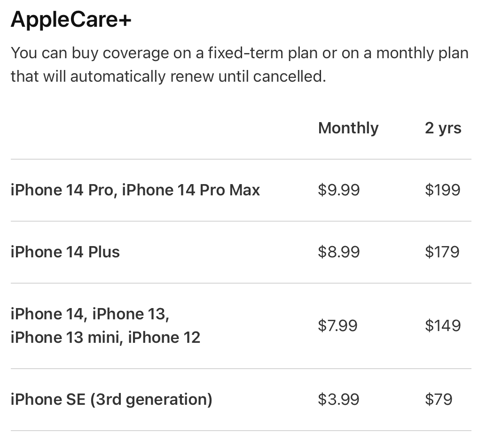Click the fixed-term plan description sentence
Image resolution: width=502 pixels, height=448 pixels.
239,53
